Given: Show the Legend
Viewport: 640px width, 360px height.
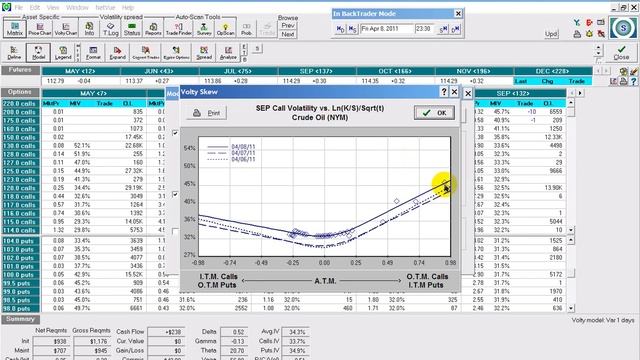Looking at the screenshot, I should (63, 53).
